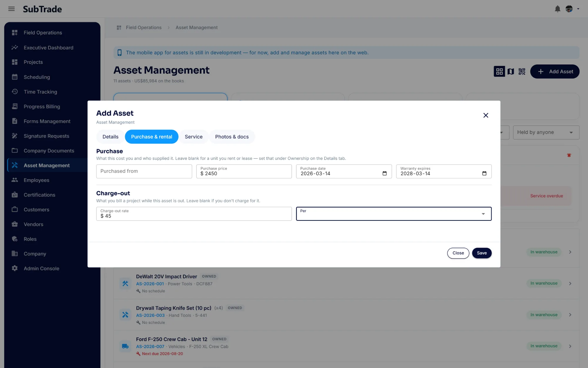Click the Service overdue label

click(x=547, y=196)
